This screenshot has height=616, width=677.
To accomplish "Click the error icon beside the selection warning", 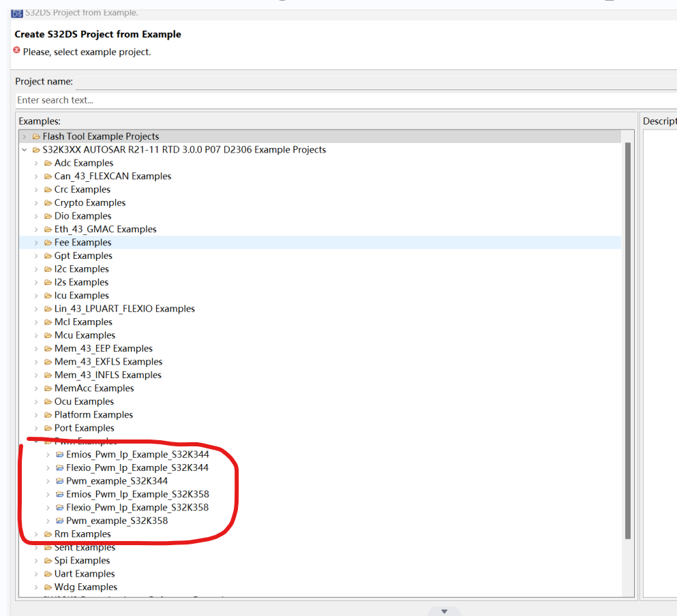I will [x=16, y=50].
